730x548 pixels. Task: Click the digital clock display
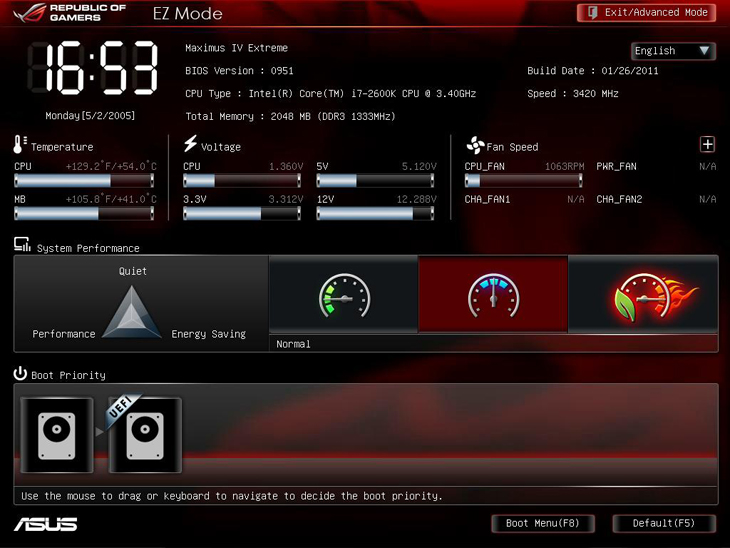(x=92, y=70)
